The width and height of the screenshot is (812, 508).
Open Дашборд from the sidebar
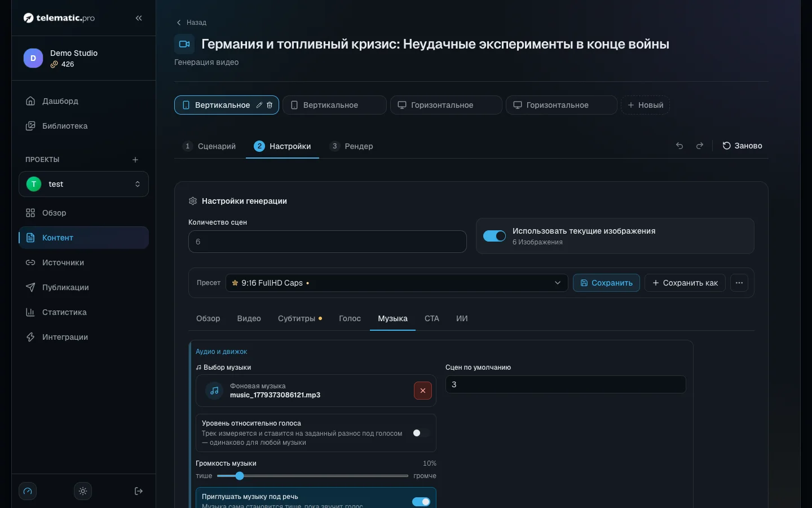(83, 101)
